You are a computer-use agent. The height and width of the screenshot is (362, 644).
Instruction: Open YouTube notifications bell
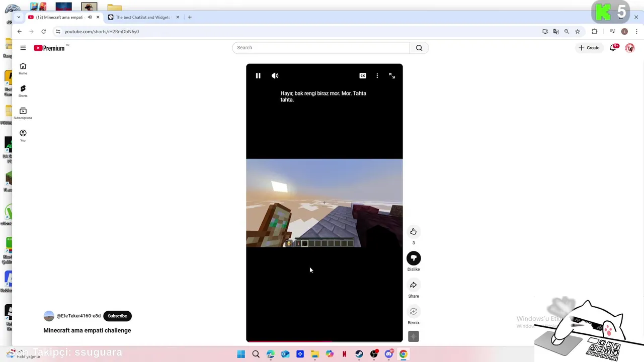click(x=613, y=48)
